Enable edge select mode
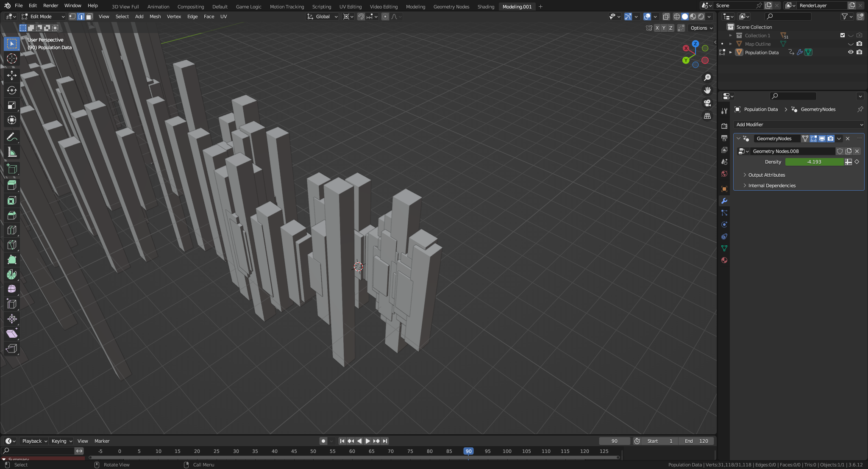 pyautogui.click(x=81, y=17)
